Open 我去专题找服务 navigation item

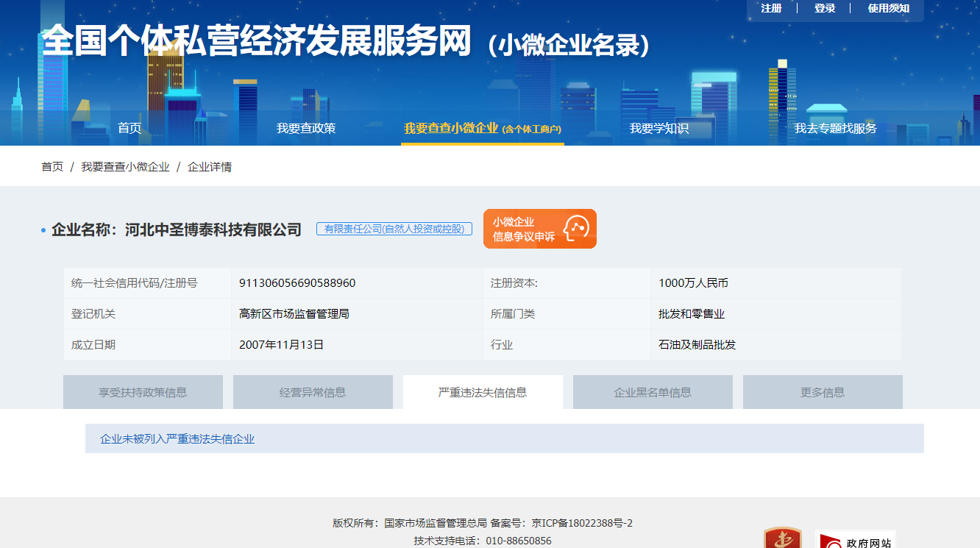pos(836,128)
